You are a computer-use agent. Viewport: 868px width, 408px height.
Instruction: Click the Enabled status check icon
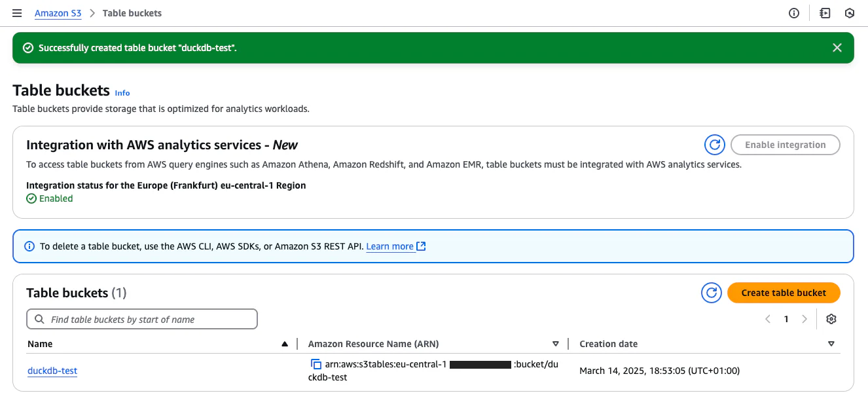click(31, 198)
